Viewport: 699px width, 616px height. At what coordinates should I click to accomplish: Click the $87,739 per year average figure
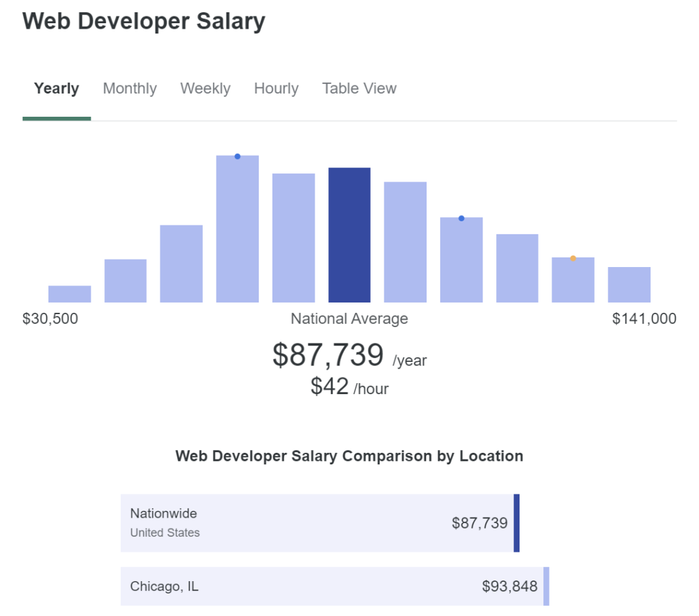[x=328, y=356]
